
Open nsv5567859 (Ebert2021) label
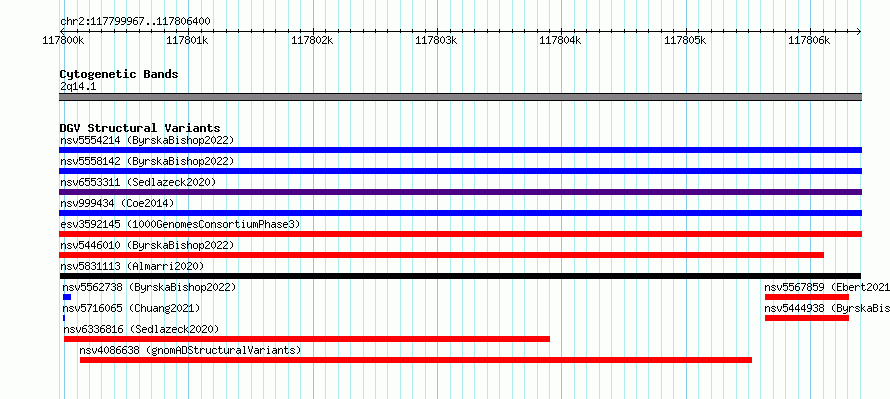827,287
